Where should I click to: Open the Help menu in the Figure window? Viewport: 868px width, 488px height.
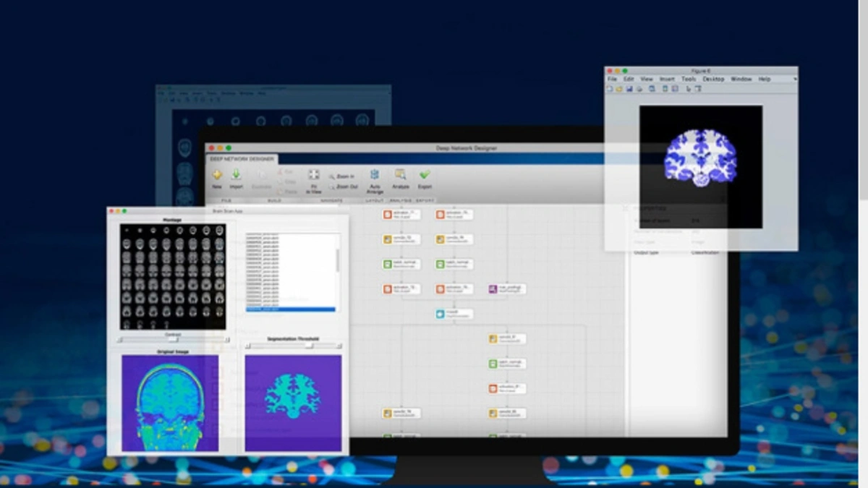click(764, 79)
